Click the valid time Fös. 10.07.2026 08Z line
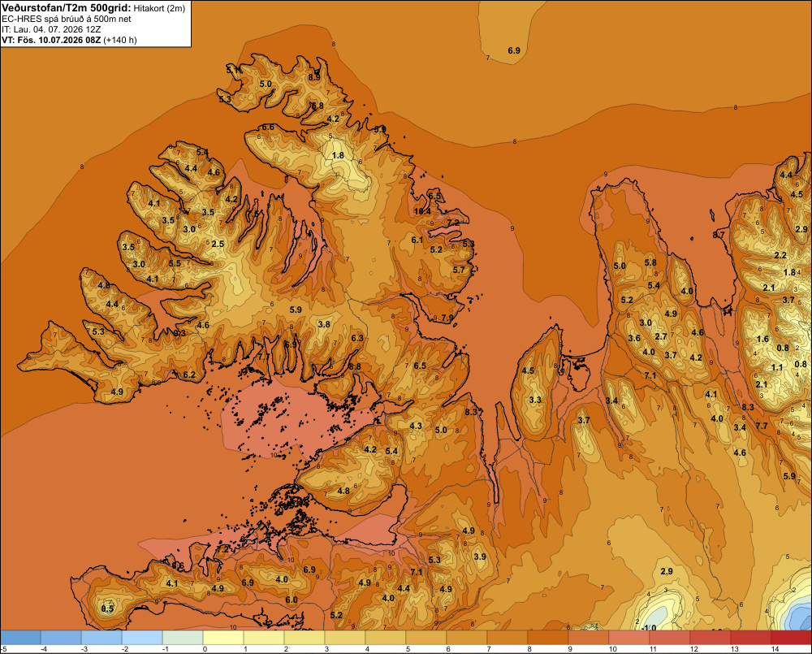This screenshot has width=812, height=654. pyautogui.click(x=69, y=40)
